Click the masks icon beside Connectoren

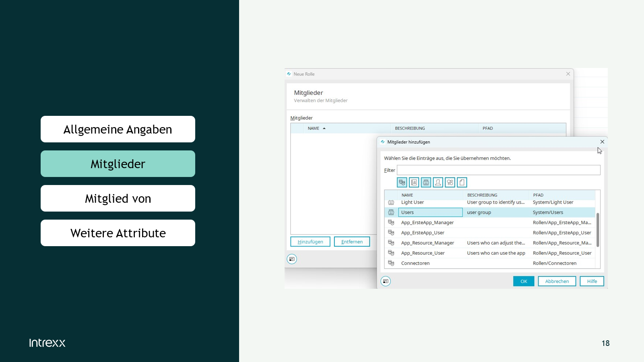coord(391,263)
